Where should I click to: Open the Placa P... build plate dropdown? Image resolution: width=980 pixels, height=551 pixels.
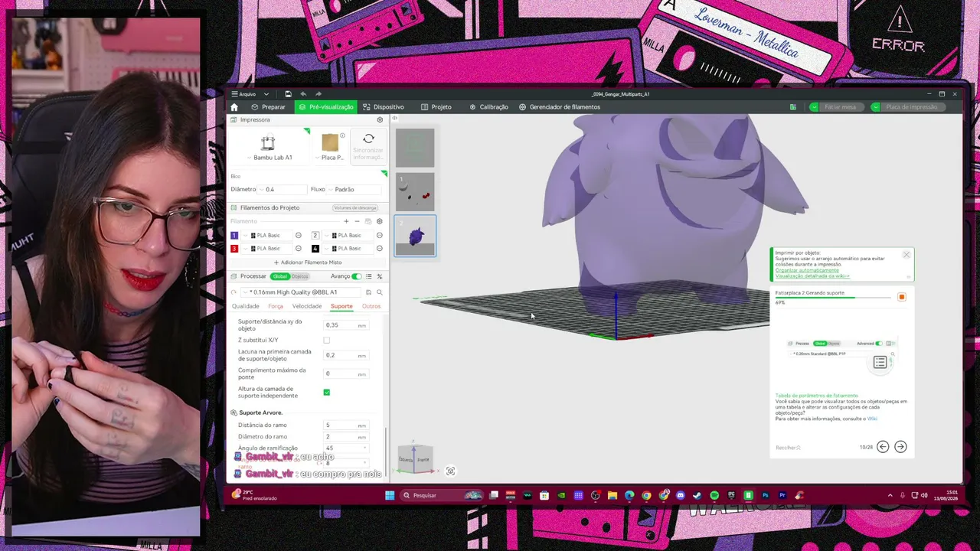(x=331, y=158)
